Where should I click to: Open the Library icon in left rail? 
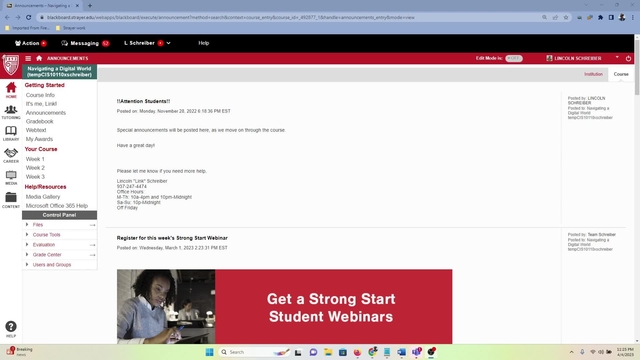[11, 133]
